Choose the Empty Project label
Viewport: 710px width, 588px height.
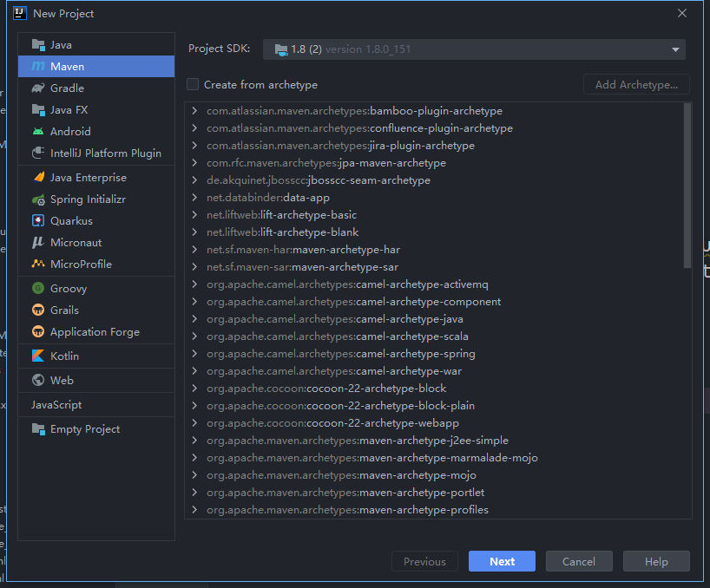point(85,429)
